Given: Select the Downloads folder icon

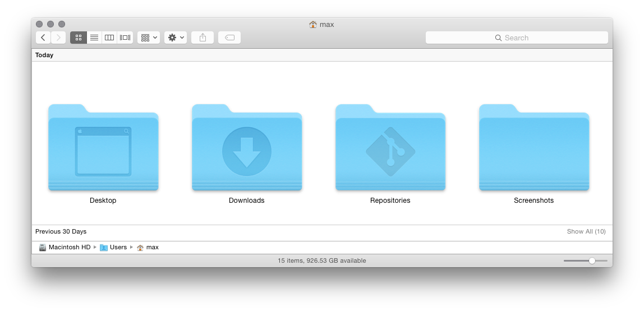Looking at the screenshot, I should coord(247,147).
